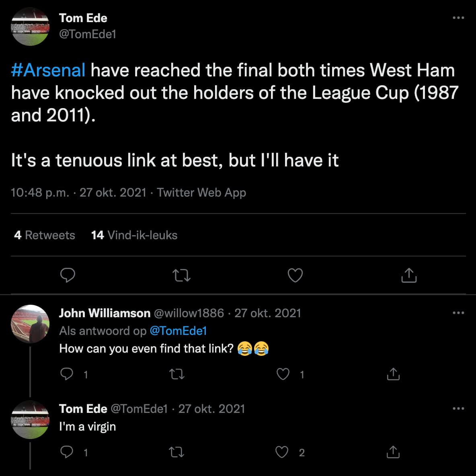Reply to John Williamson's comment
The height and width of the screenshot is (476, 476).
click(x=66, y=374)
